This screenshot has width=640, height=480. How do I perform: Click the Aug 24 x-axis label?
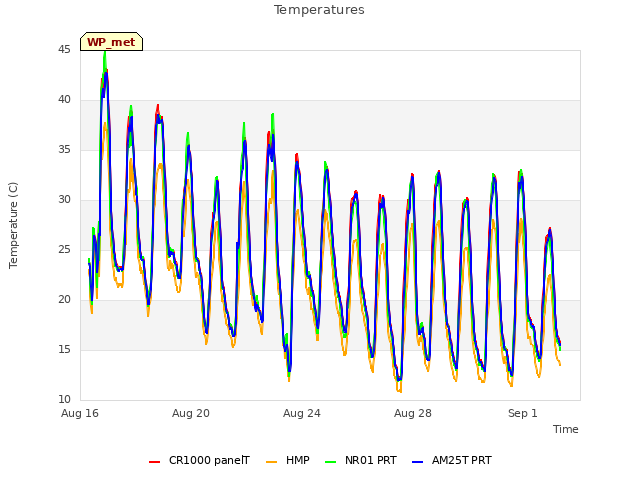coord(302,413)
